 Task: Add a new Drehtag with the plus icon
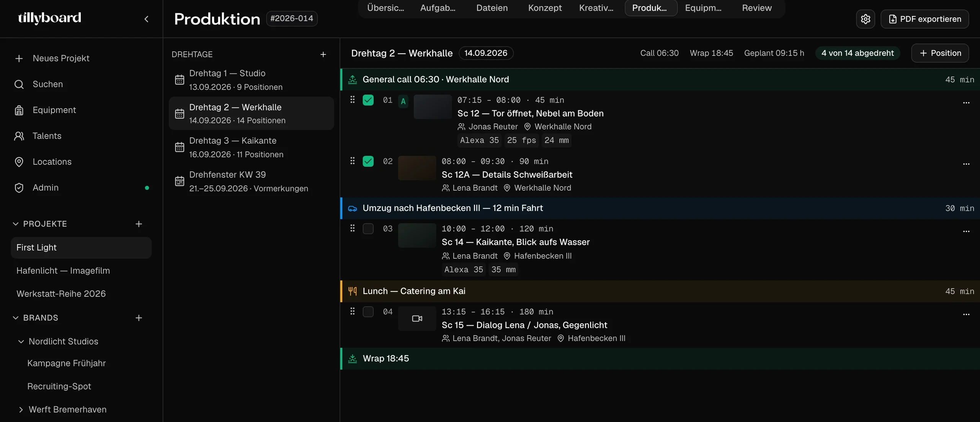(323, 54)
